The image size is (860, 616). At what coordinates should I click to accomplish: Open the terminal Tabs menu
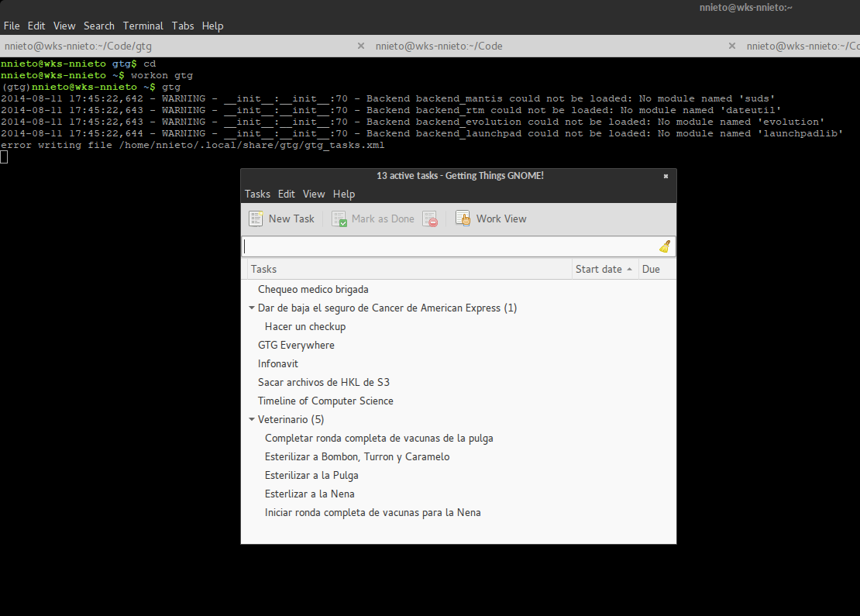tap(183, 26)
